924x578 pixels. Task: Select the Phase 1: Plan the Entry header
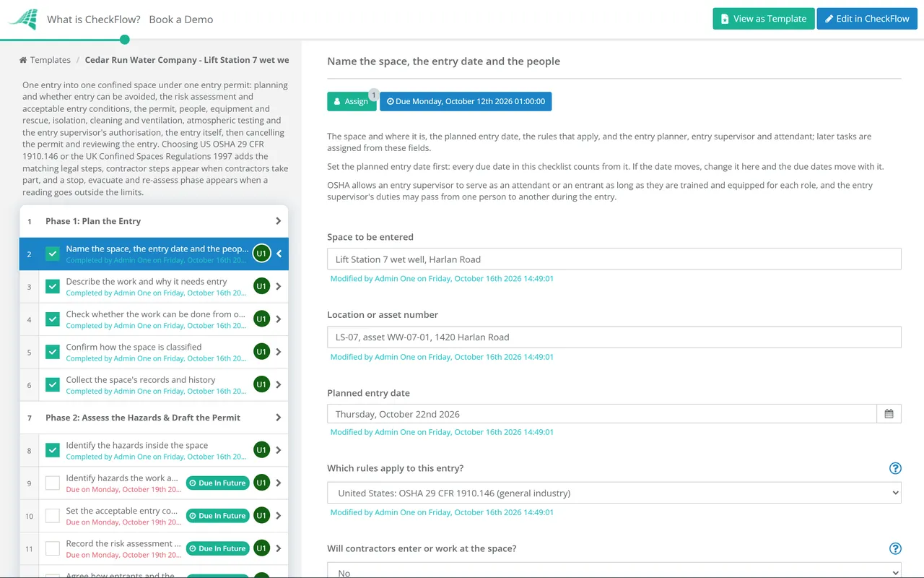pos(154,221)
